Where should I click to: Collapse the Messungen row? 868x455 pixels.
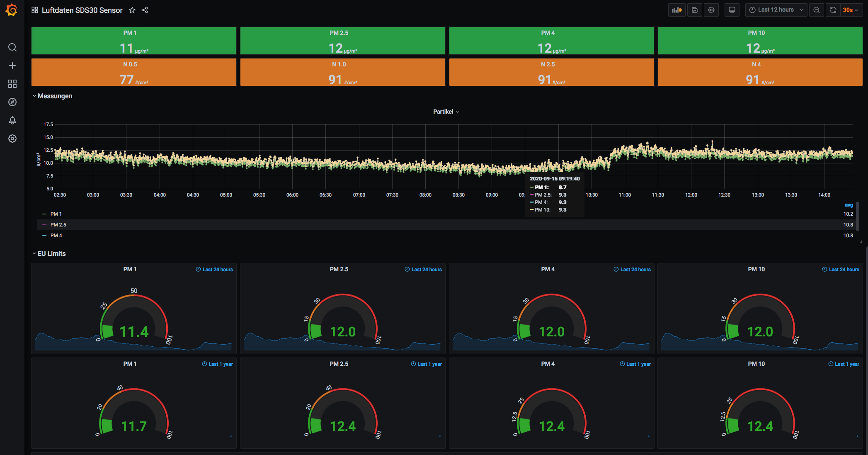tap(54, 96)
